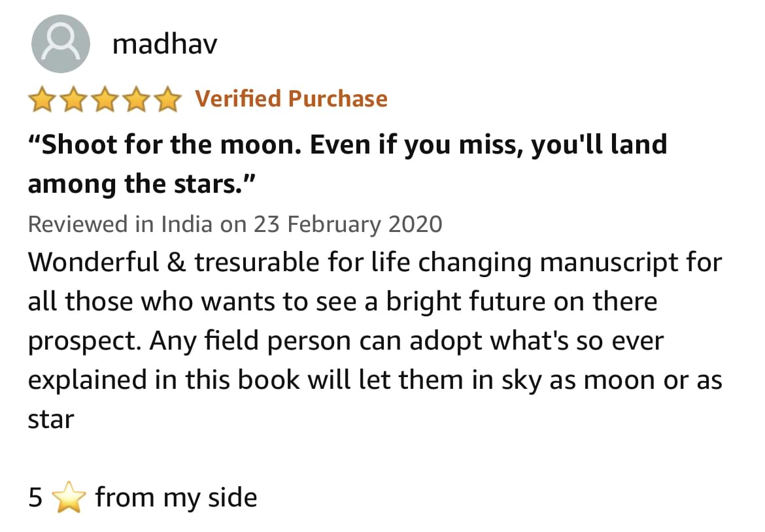765x532 pixels.
Task: Open the bold 'Shoot for the moon' review title
Action: pyautogui.click(x=347, y=164)
